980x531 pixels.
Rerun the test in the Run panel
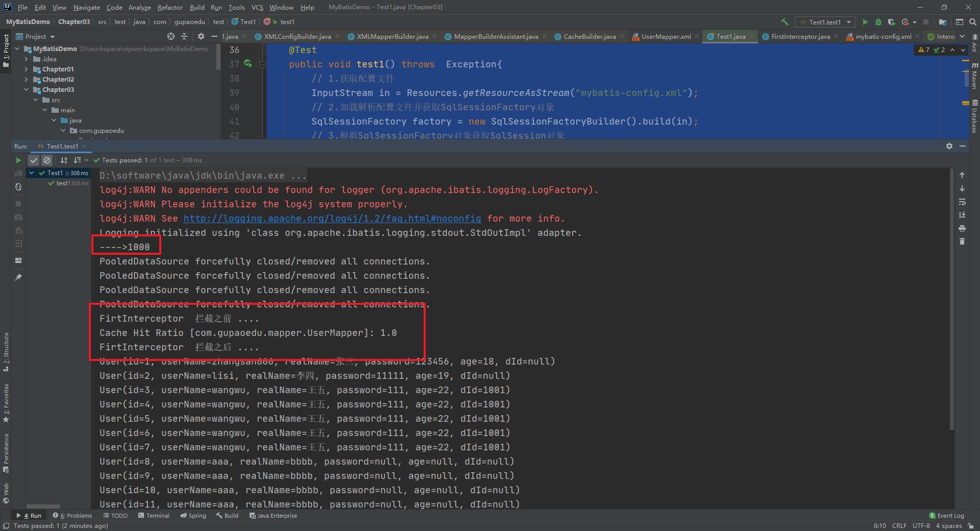[x=18, y=160]
